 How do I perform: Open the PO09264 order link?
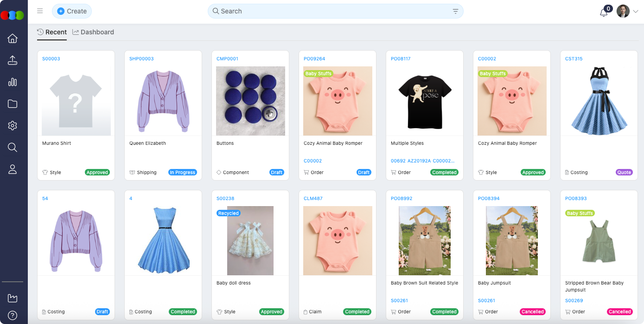[x=314, y=59]
